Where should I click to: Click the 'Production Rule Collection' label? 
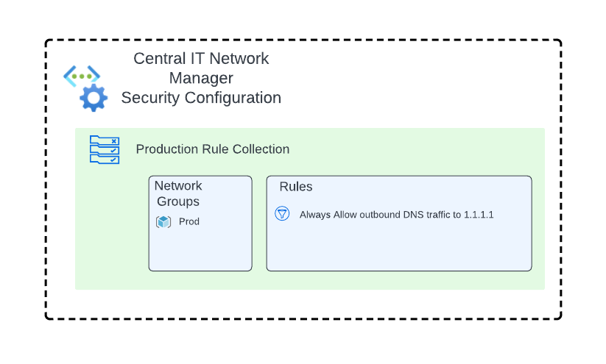coord(213,149)
